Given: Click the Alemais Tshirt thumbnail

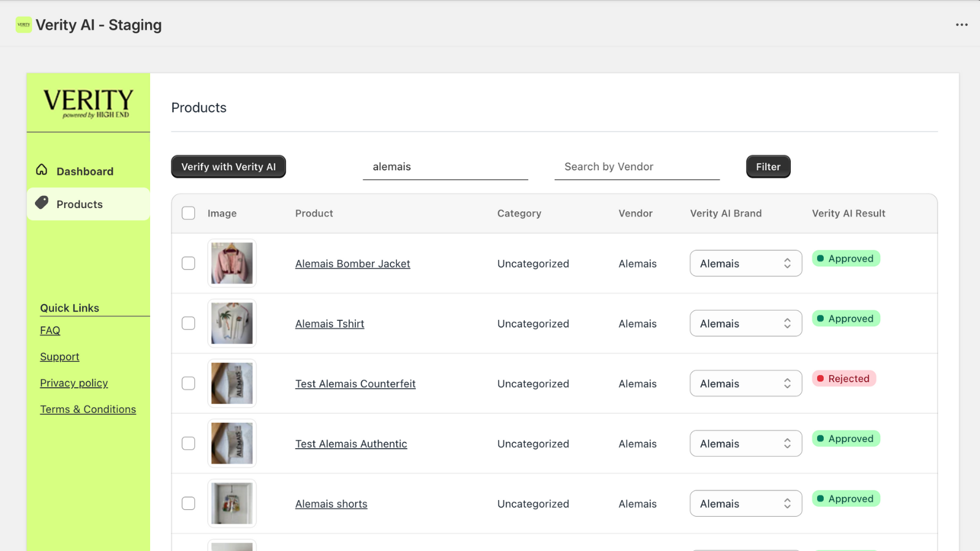Looking at the screenshot, I should (x=232, y=323).
